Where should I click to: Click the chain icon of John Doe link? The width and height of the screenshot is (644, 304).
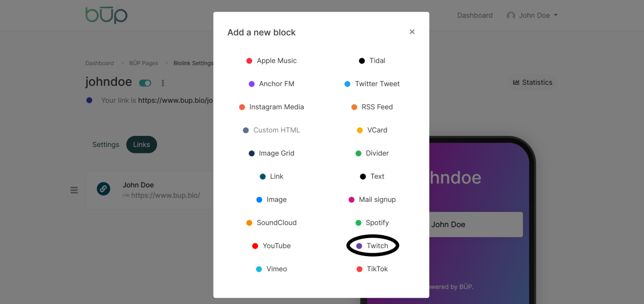point(104,188)
